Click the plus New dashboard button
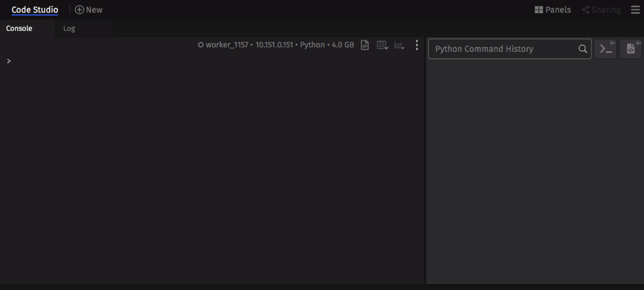644x290 pixels. [89, 10]
